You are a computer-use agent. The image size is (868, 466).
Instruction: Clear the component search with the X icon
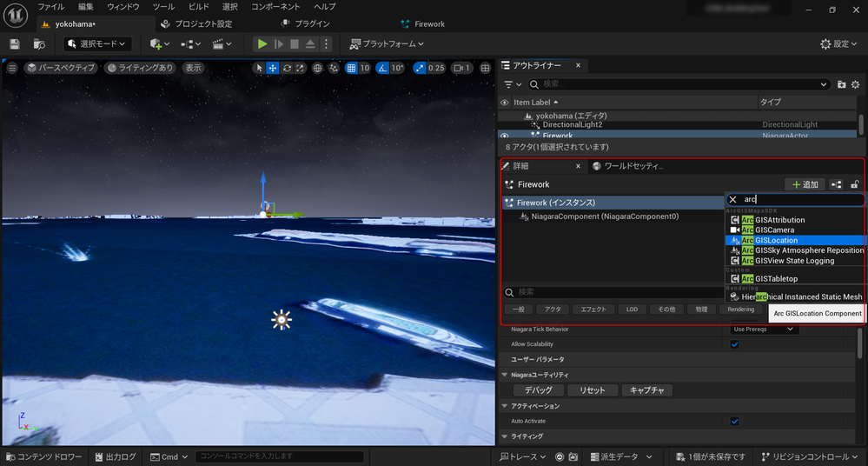(733, 199)
